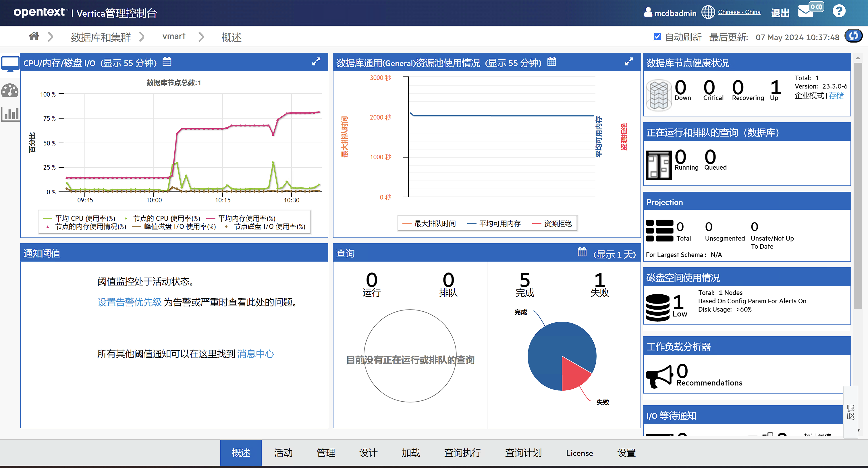Open the message envelope icon
Viewport: 868px width, 468px height.
pyautogui.click(x=806, y=11)
